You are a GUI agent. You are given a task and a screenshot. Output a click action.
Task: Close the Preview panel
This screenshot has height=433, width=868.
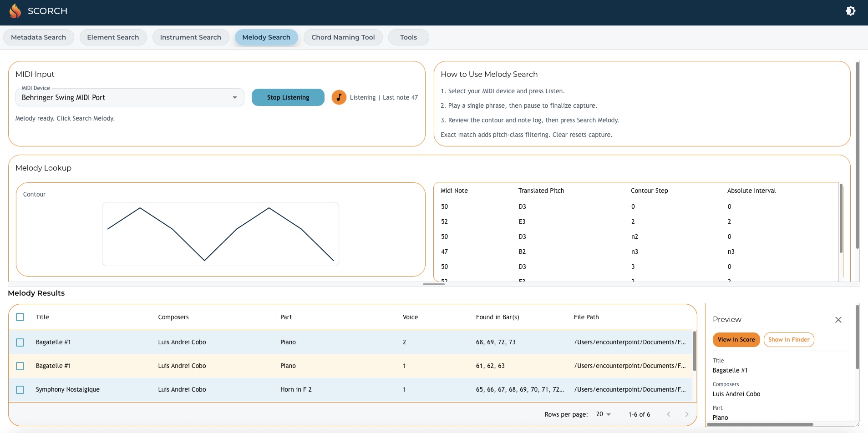click(838, 320)
